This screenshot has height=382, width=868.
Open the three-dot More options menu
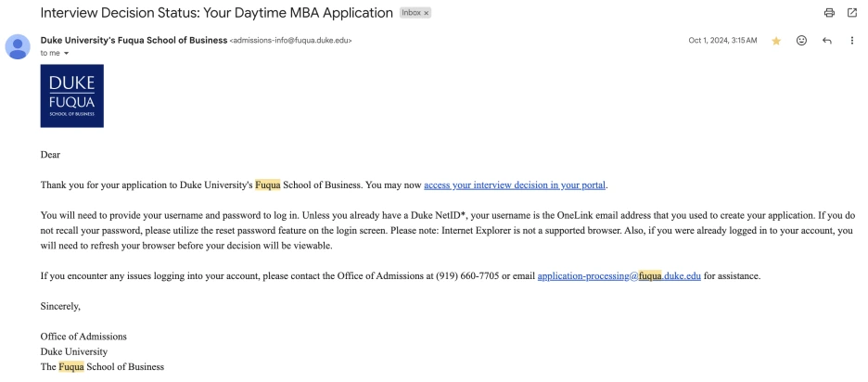852,41
